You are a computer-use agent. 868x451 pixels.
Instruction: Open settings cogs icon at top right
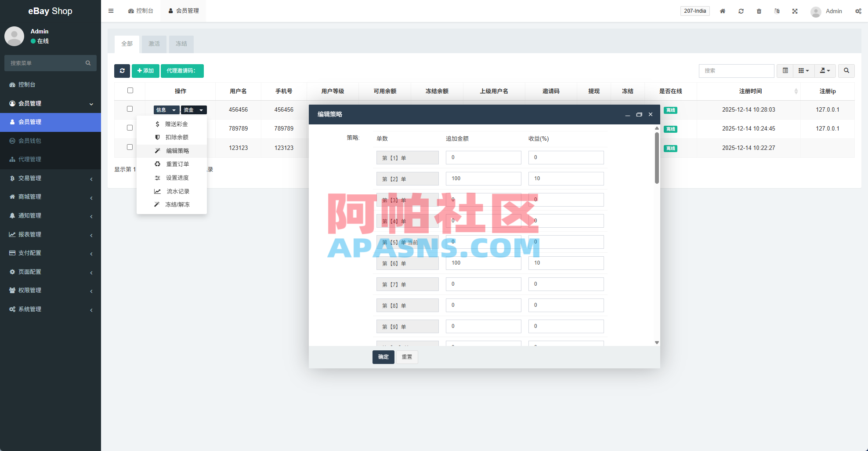click(x=858, y=11)
